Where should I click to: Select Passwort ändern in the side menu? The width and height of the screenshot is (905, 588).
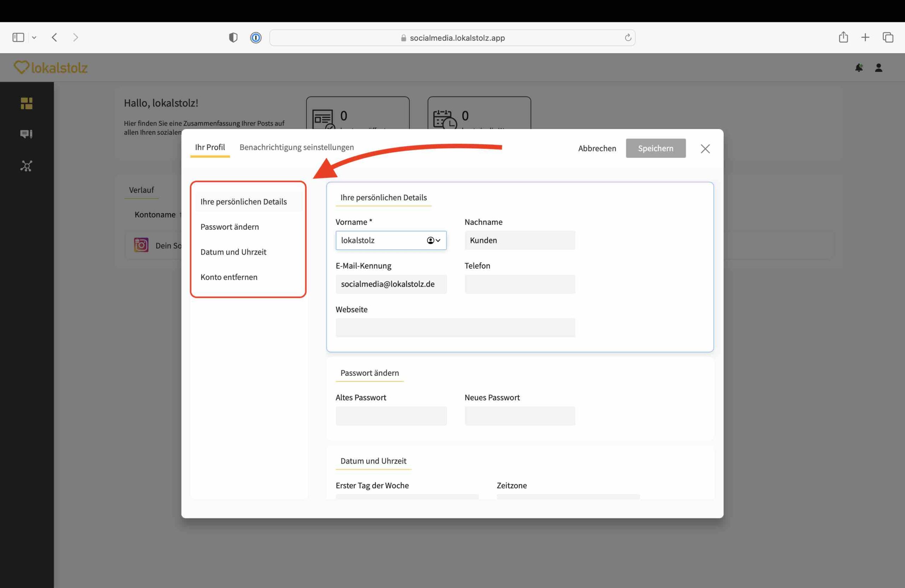point(230,227)
